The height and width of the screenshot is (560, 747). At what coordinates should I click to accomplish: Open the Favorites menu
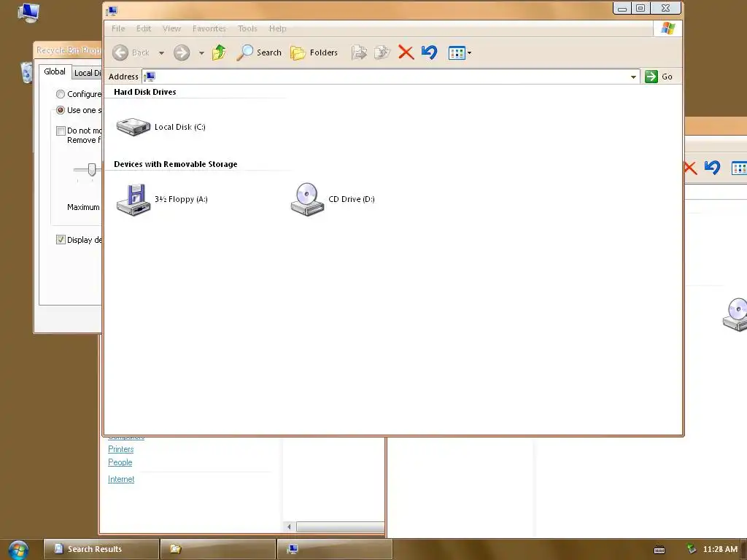point(209,28)
